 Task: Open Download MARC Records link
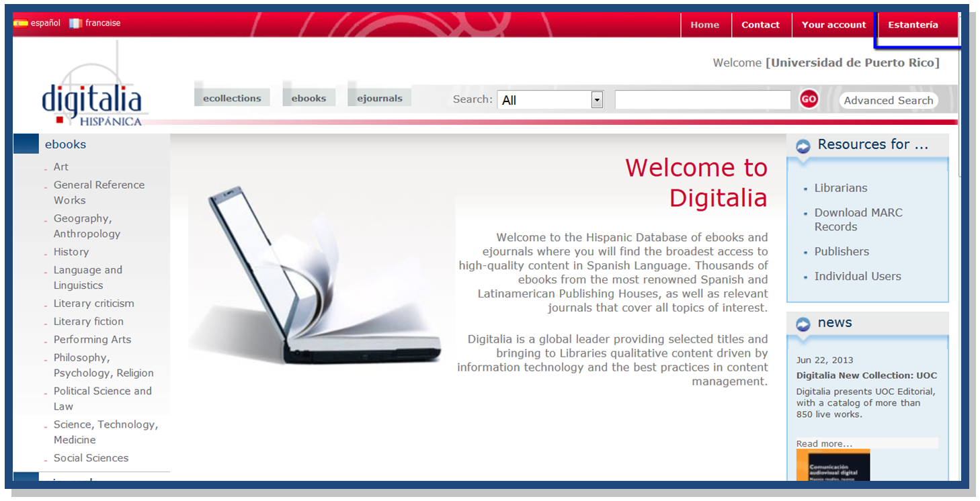(x=858, y=220)
